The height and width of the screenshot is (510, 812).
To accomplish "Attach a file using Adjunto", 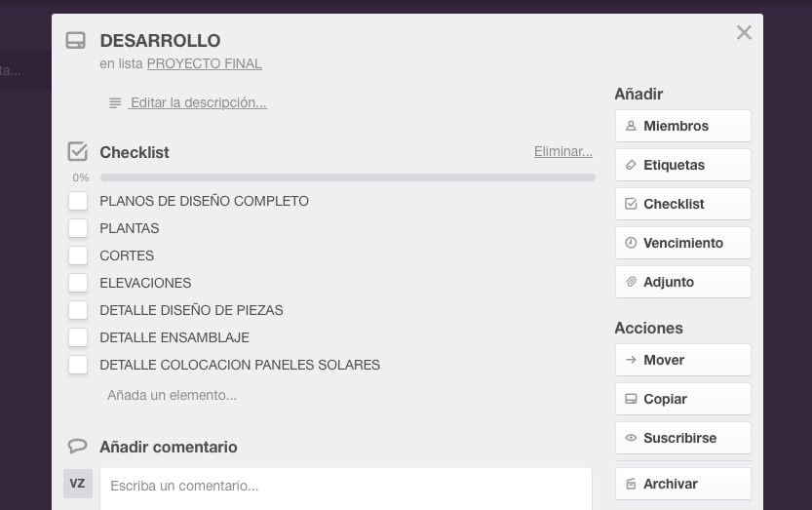I will [x=682, y=282].
